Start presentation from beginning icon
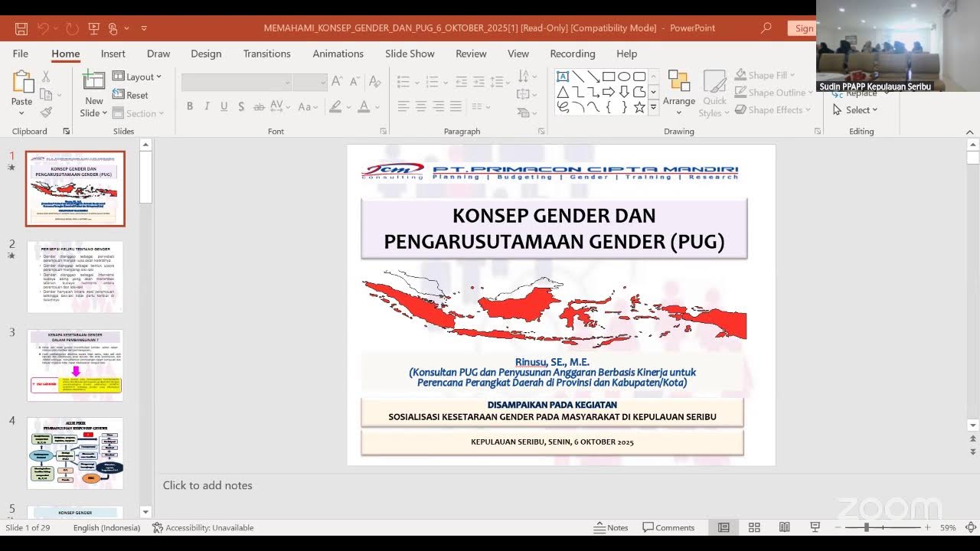980x551 pixels. point(94,28)
